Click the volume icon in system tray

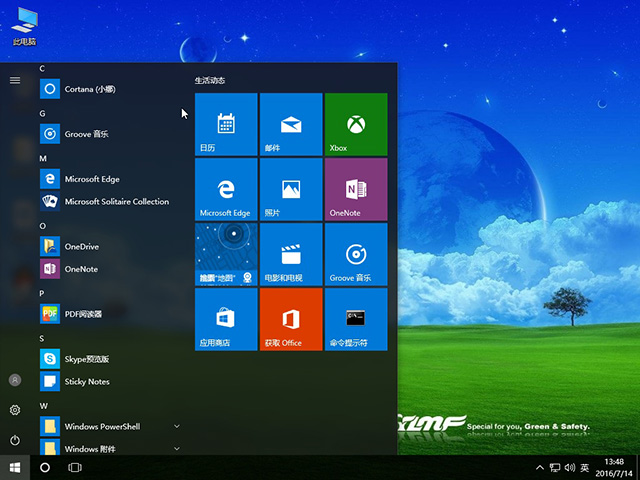tap(569, 467)
